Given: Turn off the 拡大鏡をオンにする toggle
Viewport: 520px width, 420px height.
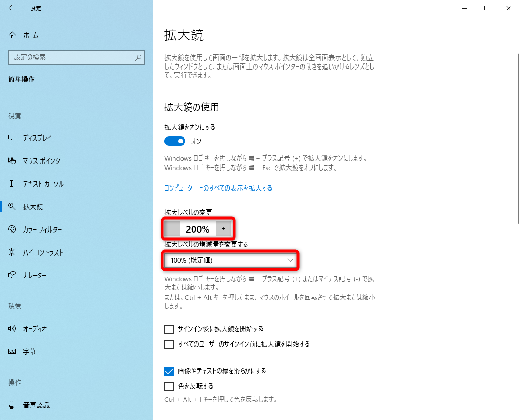Looking at the screenshot, I should pos(175,141).
